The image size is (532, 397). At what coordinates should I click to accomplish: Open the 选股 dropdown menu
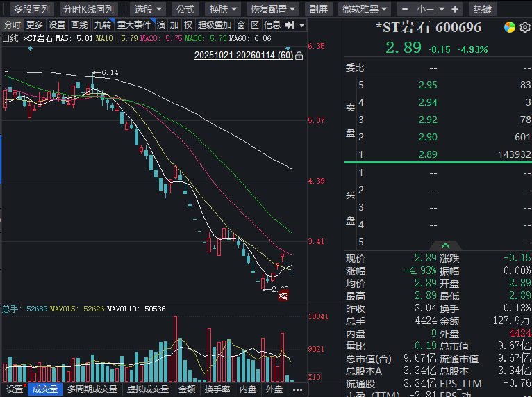(148, 9)
